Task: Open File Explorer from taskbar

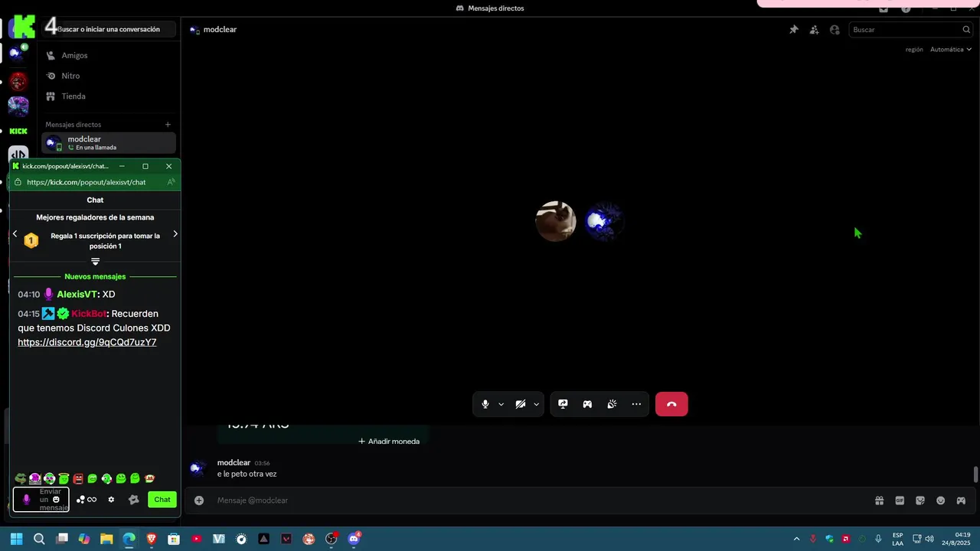Action: tap(106, 539)
